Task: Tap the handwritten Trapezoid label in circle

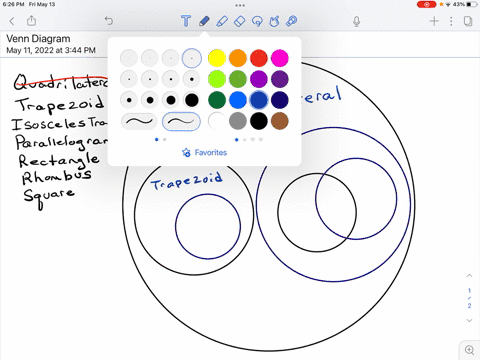Action: (x=186, y=181)
